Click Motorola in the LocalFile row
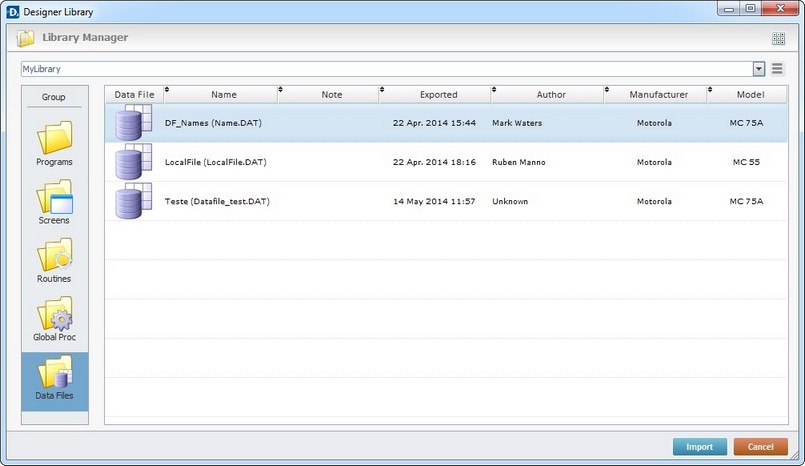 [x=654, y=162]
